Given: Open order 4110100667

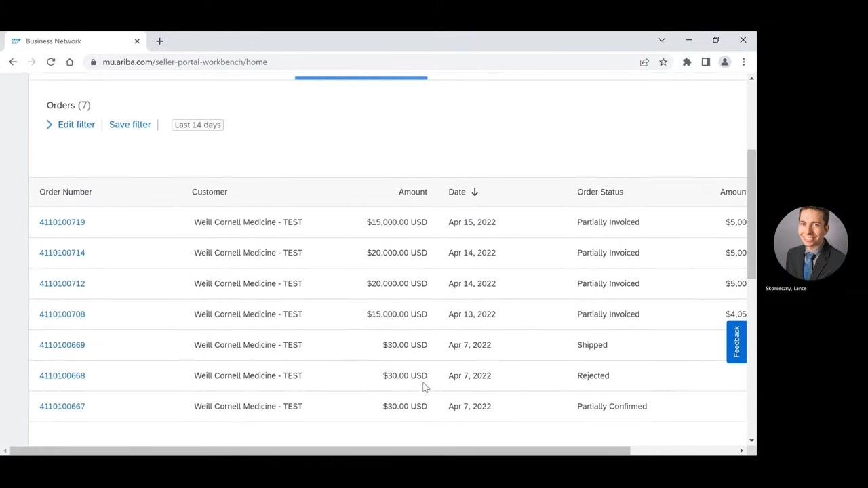Looking at the screenshot, I should [62, 407].
